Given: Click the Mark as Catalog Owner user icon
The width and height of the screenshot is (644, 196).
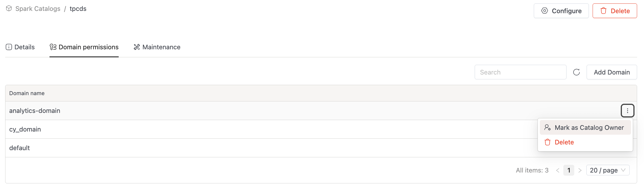Looking at the screenshot, I should (547, 128).
